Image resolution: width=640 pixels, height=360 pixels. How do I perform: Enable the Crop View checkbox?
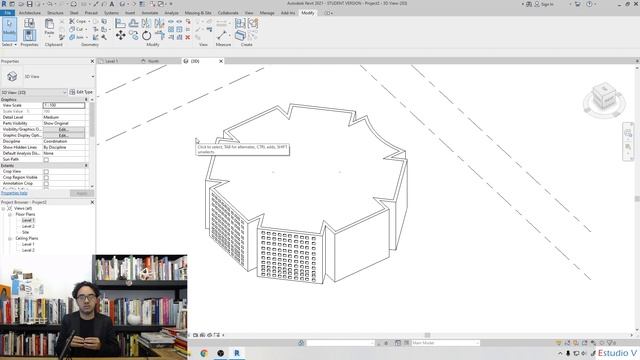(x=46, y=171)
